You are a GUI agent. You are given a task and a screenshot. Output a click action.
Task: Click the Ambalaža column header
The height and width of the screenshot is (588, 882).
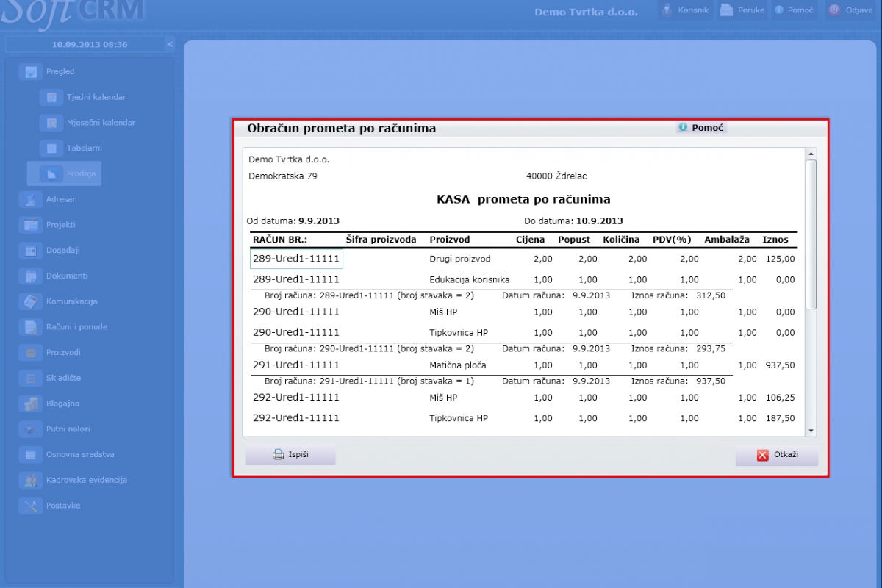[x=727, y=240]
